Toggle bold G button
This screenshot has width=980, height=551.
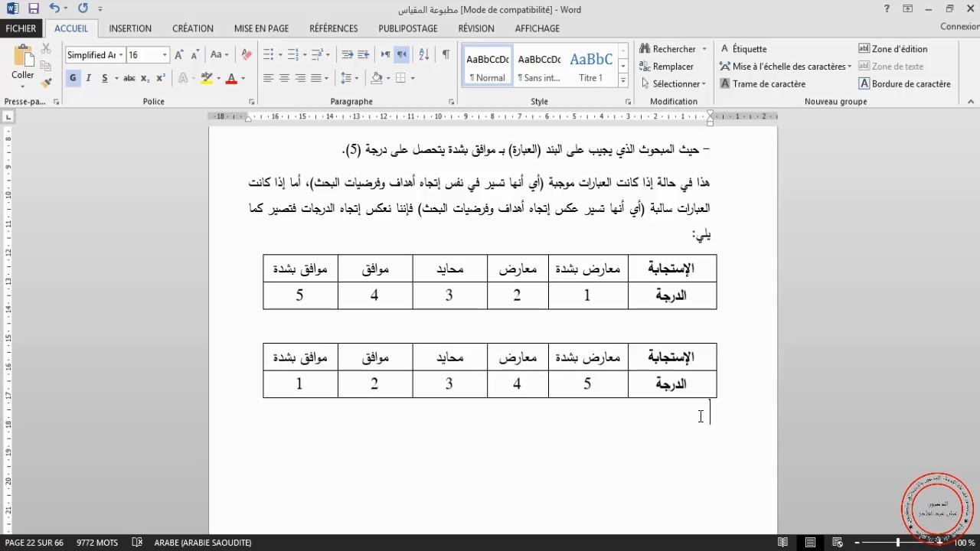coord(73,78)
